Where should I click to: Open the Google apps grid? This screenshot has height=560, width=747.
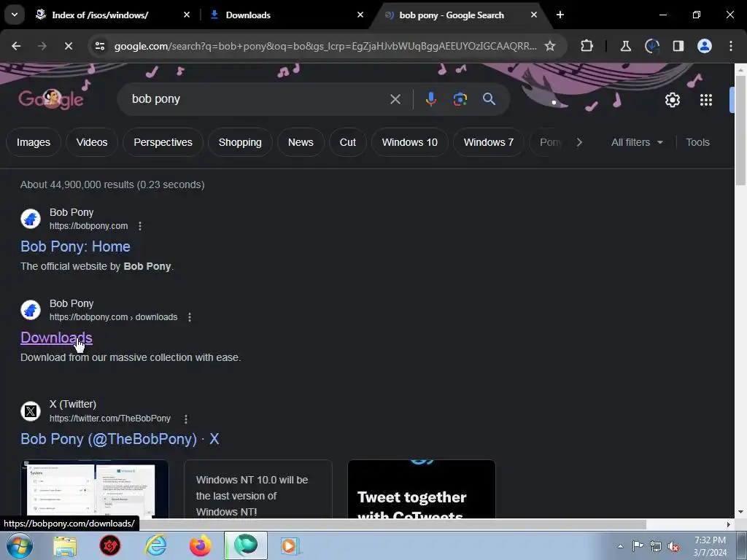(706, 100)
